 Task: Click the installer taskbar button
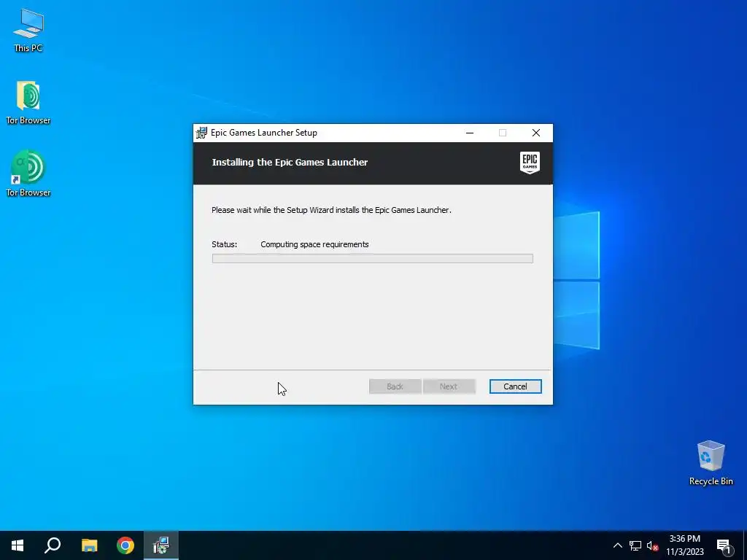pos(161,545)
